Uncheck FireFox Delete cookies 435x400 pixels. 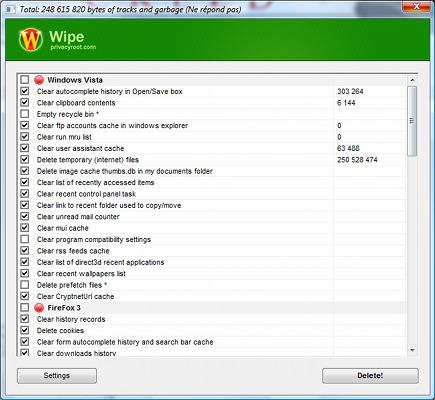point(25,330)
